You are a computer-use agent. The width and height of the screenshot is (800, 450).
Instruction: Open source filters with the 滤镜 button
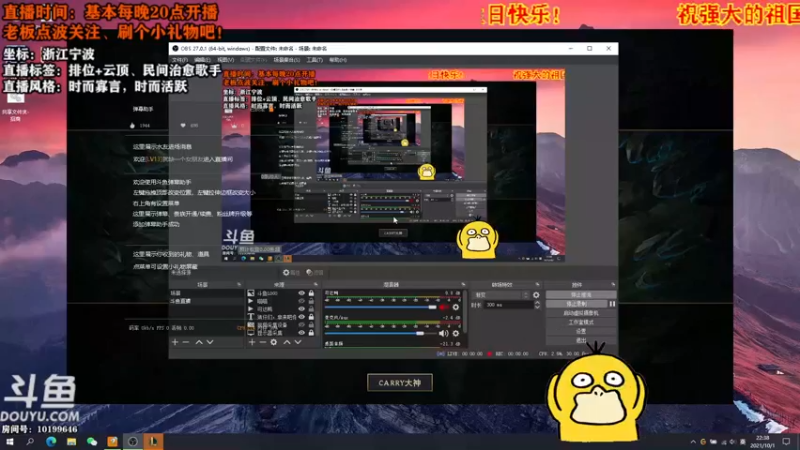coord(315,272)
